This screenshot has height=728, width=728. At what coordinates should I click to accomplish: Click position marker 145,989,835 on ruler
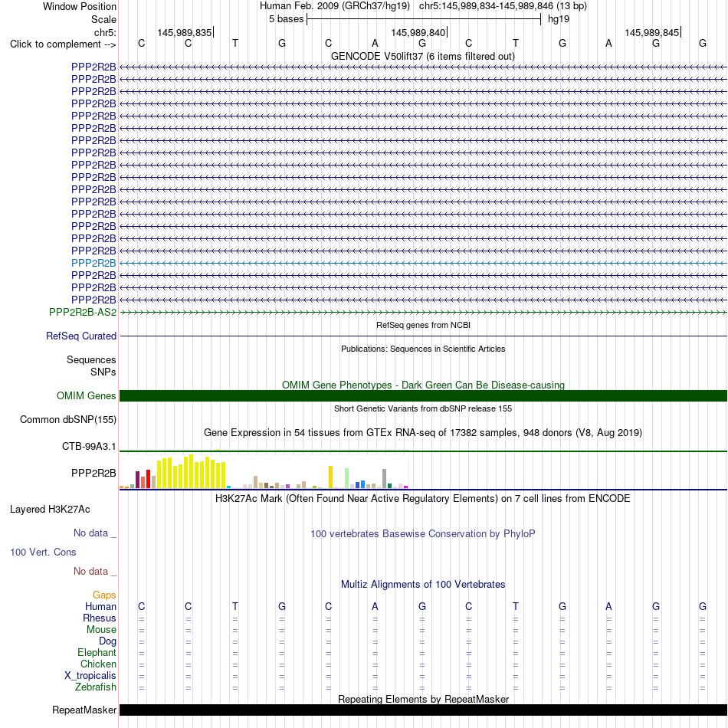(185, 32)
